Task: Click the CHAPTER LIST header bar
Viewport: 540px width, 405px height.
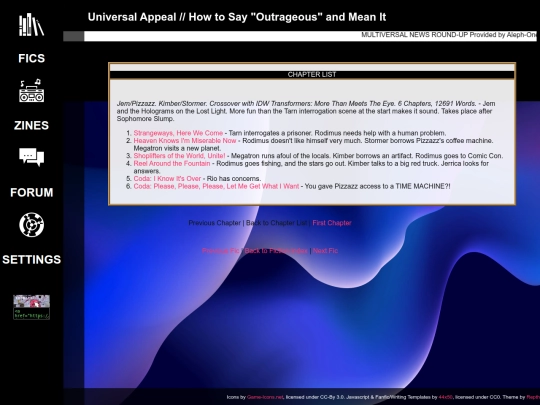Action: click(312, 74)
